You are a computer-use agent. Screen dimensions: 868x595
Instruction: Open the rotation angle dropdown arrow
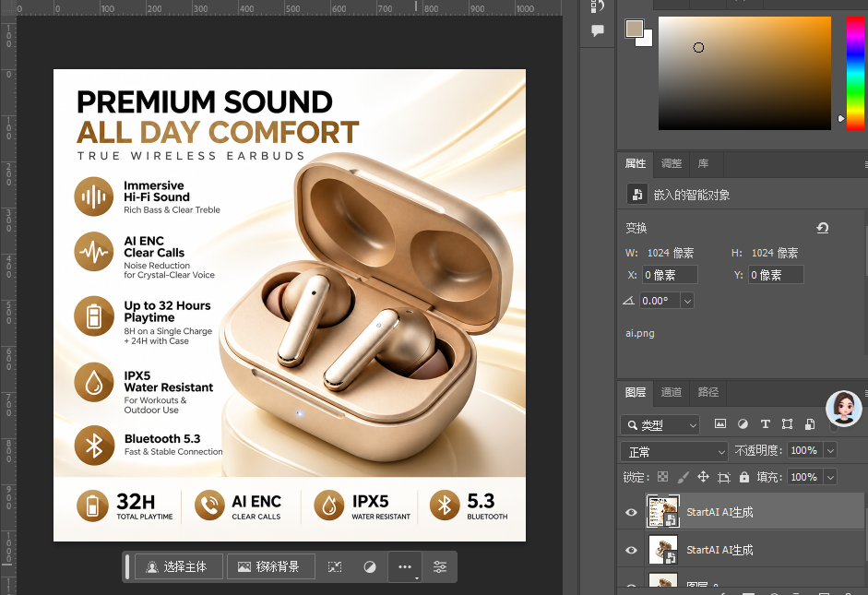pyautogui.click(x=687, y=301)
